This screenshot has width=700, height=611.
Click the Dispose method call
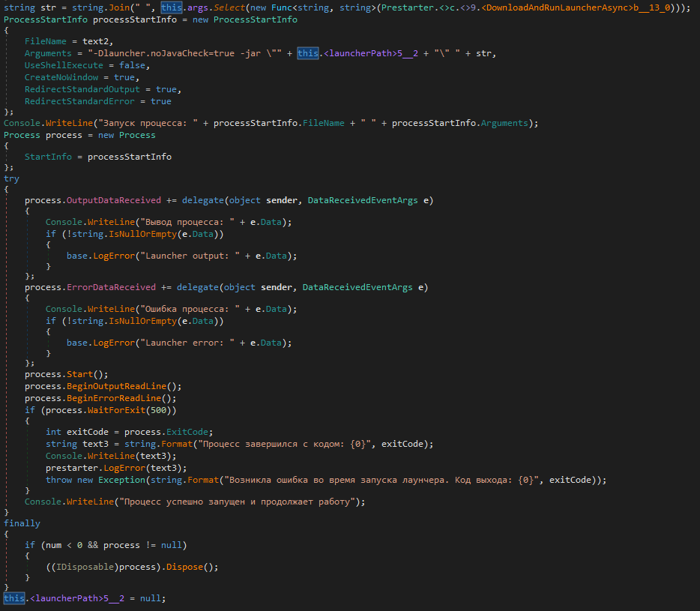point(185,568)
